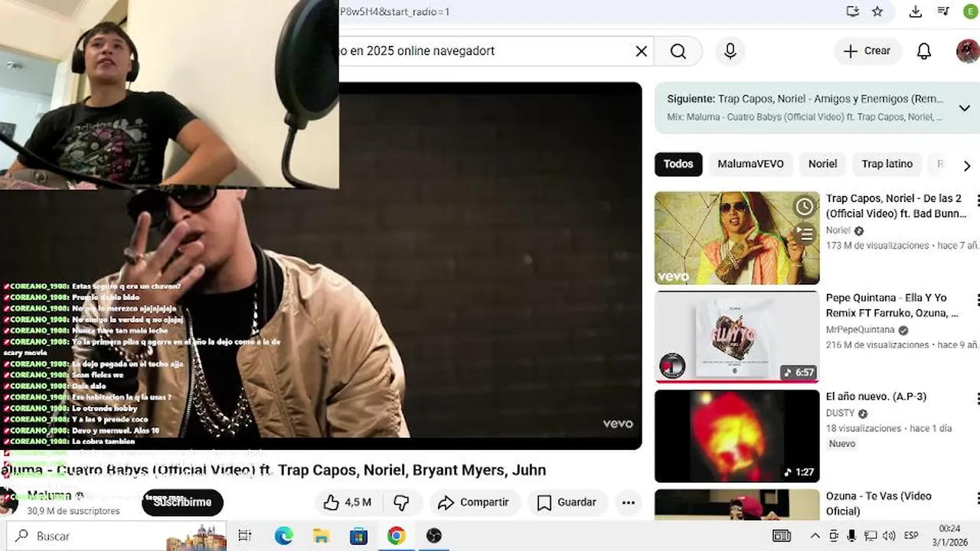Launch Microsoft Edge from taskbar
The height and width of the screenshot is (551, 980).
283,536
